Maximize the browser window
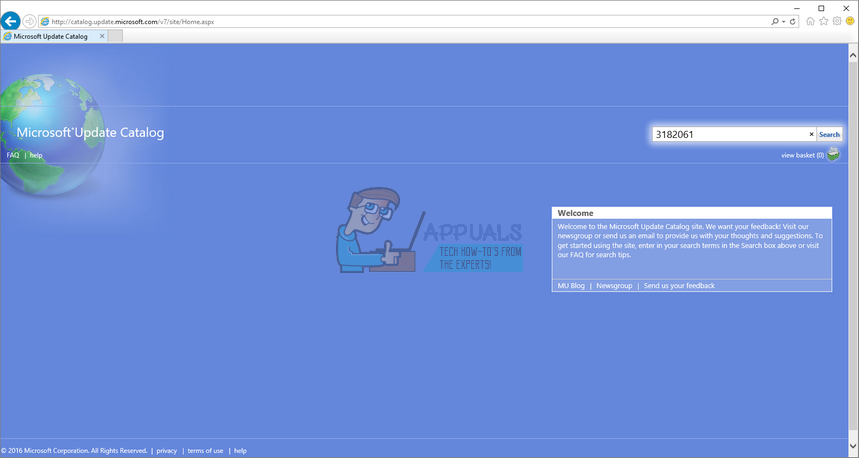The image size is (859, 458). click(x=821, y=8)
